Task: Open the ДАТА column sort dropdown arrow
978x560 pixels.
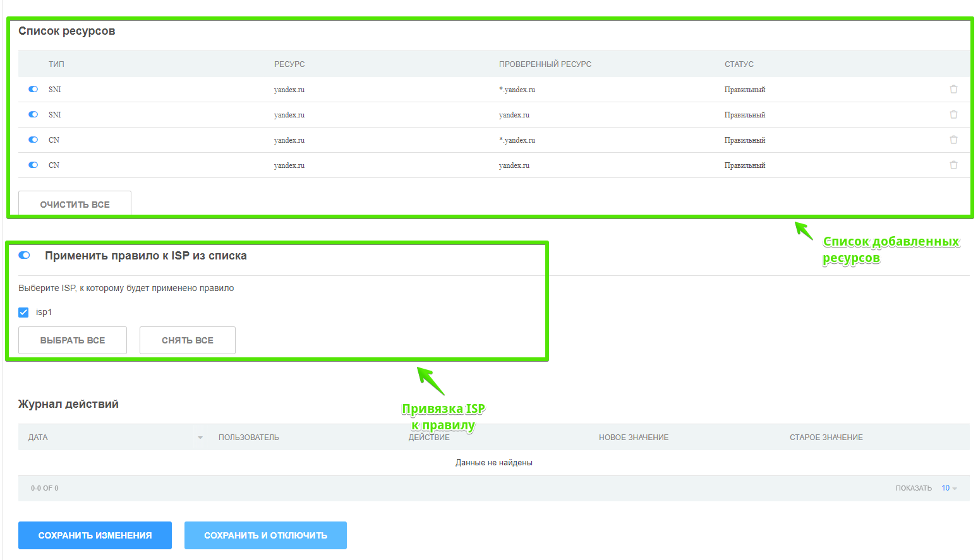Action: tap(200, 438)
